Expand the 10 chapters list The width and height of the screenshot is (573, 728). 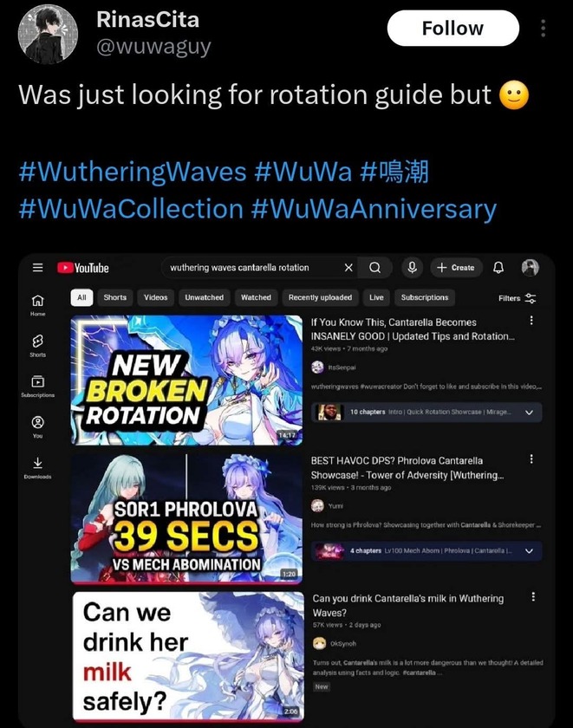(529, 413)
